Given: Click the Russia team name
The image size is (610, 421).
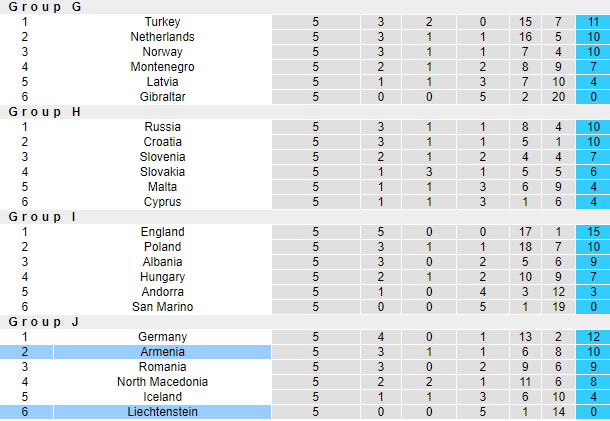Looking at the screenshot, I should tap(162, 127).
